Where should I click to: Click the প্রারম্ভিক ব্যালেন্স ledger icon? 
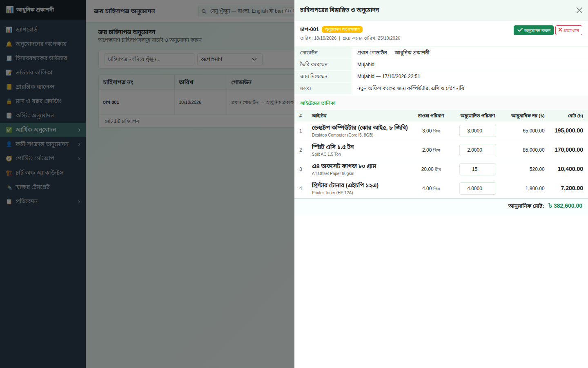point(9,87)
